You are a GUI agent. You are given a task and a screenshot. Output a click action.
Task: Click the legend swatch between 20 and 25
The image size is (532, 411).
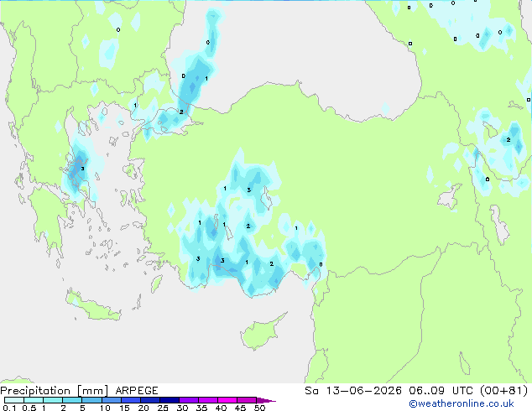pos(149,400)
